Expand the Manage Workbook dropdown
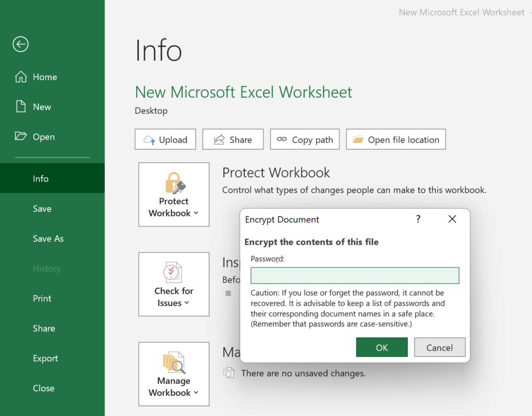 (196, 393)
